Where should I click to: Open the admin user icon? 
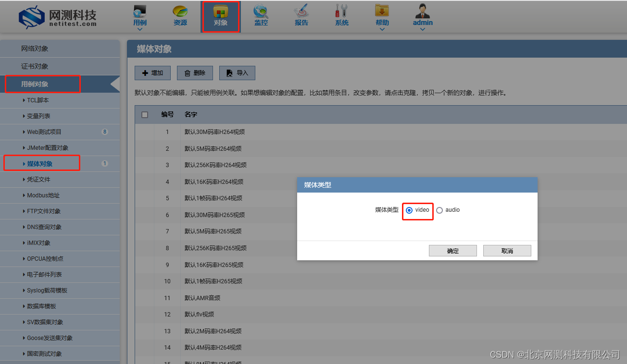pyautogui.click(x=423, y=11)
